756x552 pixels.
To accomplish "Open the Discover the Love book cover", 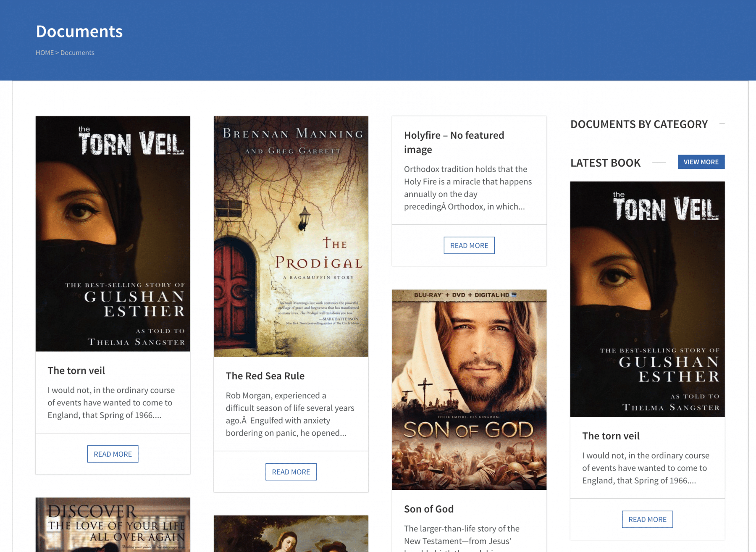I will pyautogui.click(x=113, y=524).
